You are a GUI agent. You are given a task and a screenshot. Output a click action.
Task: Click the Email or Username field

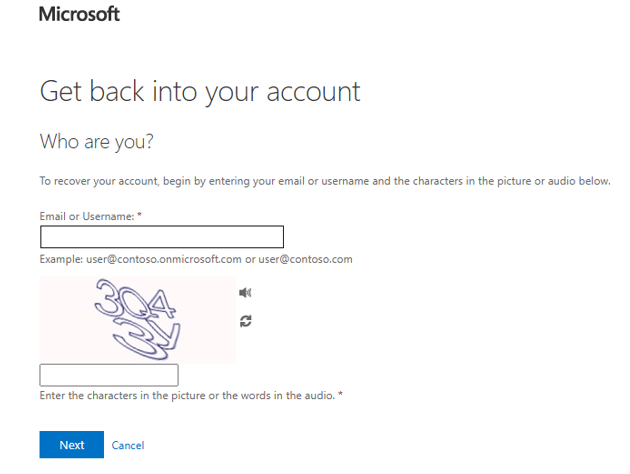point(162,237)
